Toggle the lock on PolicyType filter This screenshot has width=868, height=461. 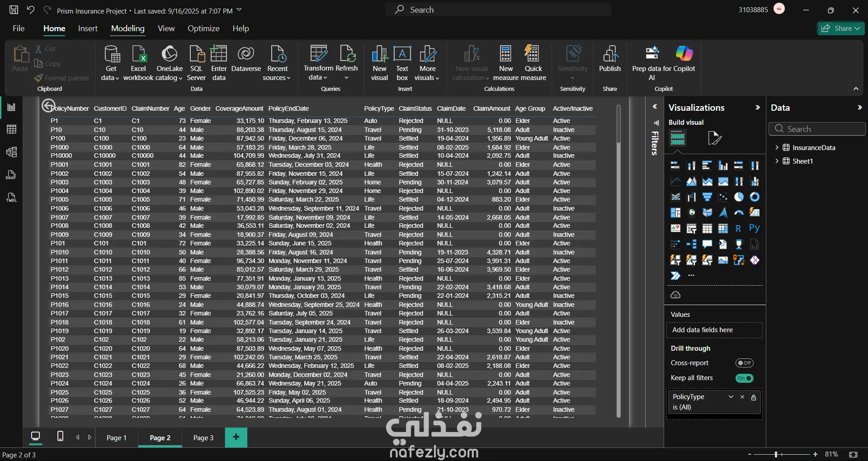tap(754, 397)
